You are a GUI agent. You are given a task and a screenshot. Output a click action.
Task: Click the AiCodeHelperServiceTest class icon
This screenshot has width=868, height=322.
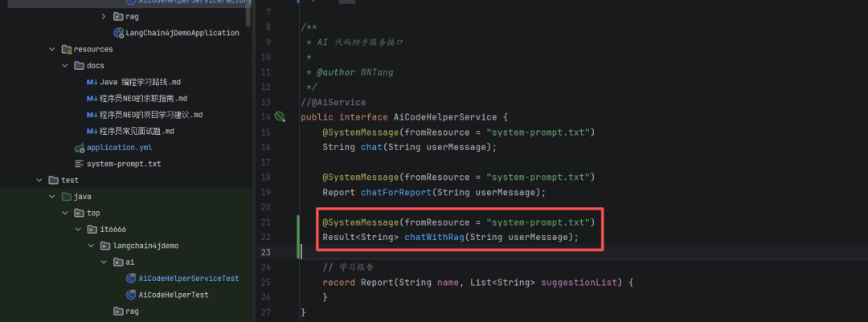pyautogui.click(x=131, y=279)
